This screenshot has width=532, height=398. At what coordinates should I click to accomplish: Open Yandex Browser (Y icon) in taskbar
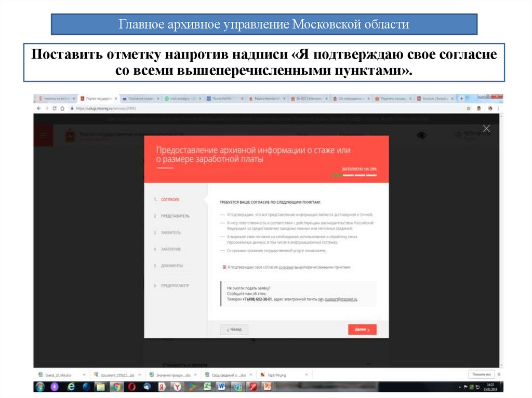tap(178, 387)
